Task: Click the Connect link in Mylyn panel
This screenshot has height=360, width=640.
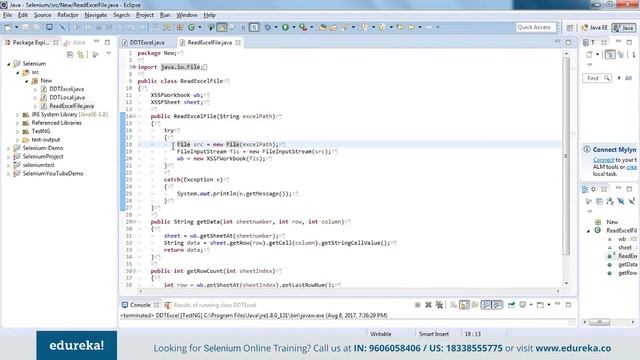Action: pos(603,160)
